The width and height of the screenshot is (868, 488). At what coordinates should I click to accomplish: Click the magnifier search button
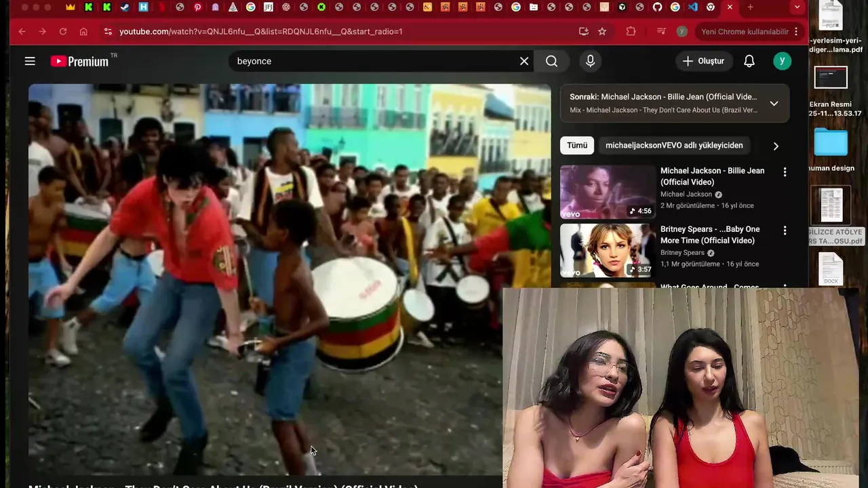pyautogui.click(x=551, y=61)
